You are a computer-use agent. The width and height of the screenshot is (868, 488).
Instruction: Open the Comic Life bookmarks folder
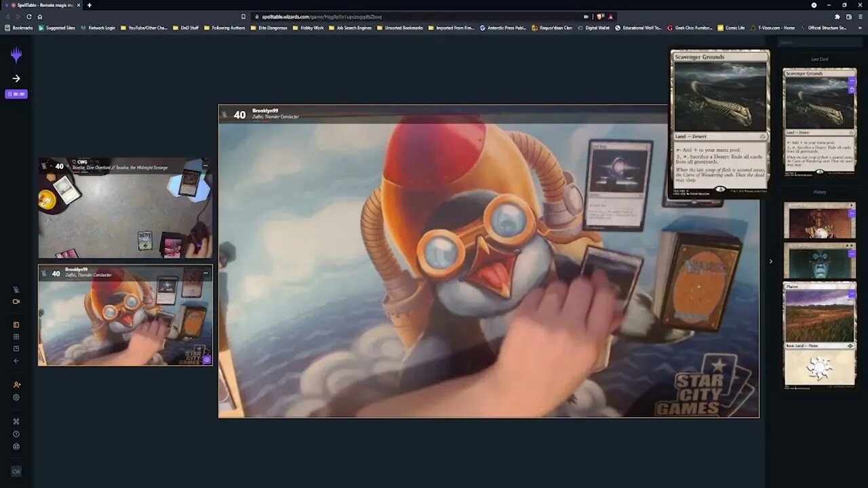pyautogui.click(x=732, y=28)
